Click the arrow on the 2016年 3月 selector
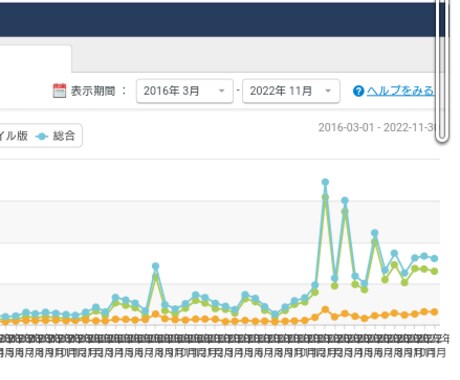Viewport: 460px width, 380px height. (221, 91)
